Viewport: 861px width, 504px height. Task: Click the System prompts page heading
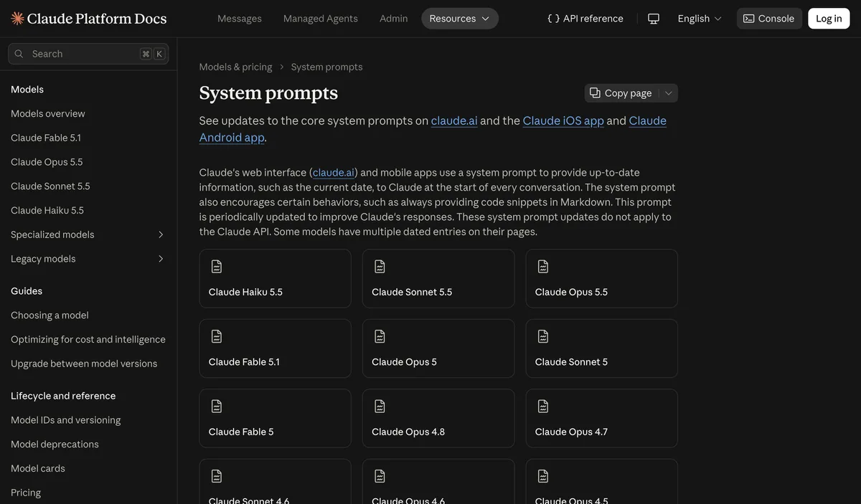point(268,93)
